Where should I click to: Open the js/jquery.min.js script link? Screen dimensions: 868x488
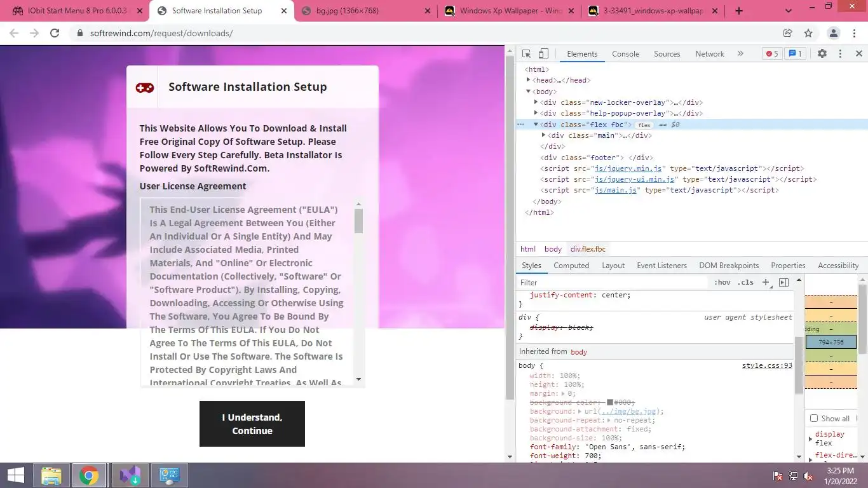coord(629,168)
